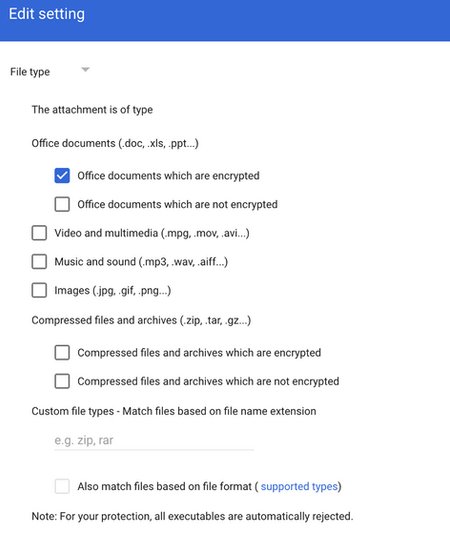Click the File type selector label
The height and width of the screenshot is (533, 450).
coord(30,72)
